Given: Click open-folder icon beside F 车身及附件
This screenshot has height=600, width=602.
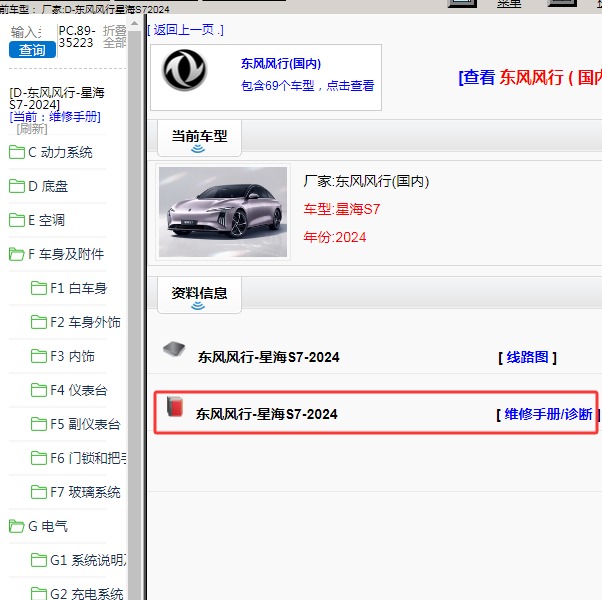Looking at the screenshot, I should tap(17, 254).
